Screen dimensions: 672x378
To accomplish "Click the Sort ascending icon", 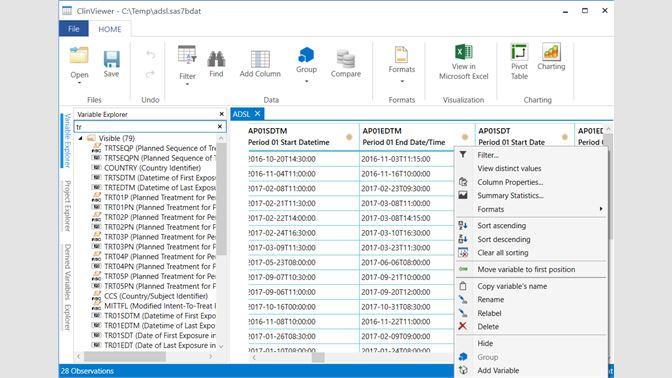I will coord(463,225).
